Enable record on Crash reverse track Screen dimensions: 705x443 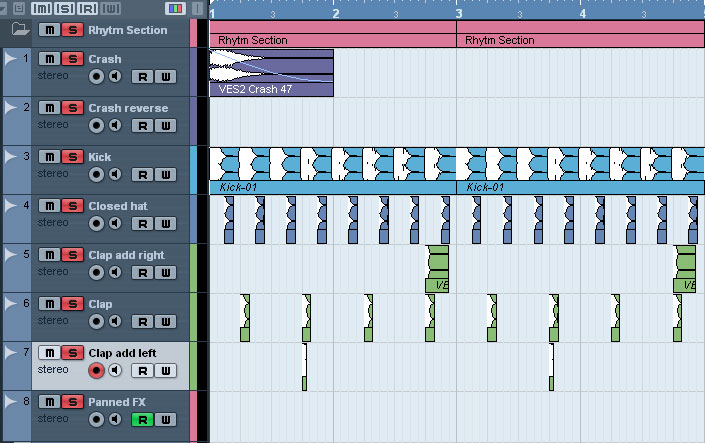coord(97,125)
